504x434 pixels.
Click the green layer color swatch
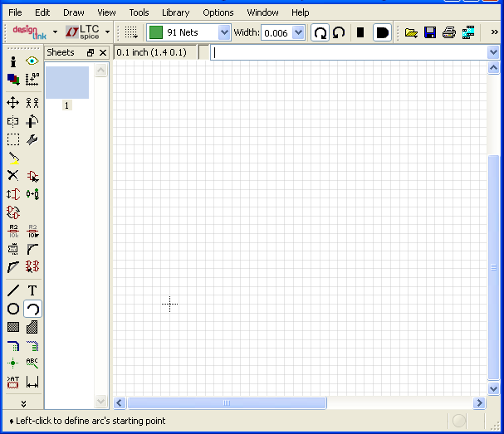(x=156, y=32)
